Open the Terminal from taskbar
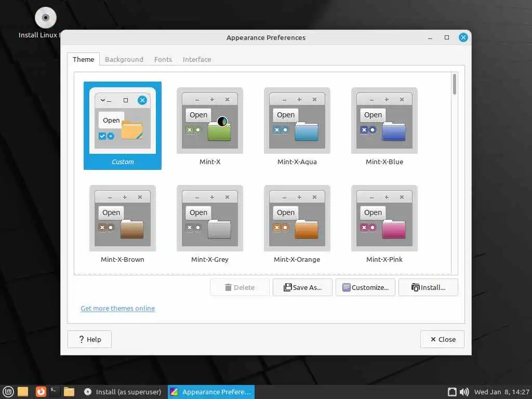 (55, 392)
